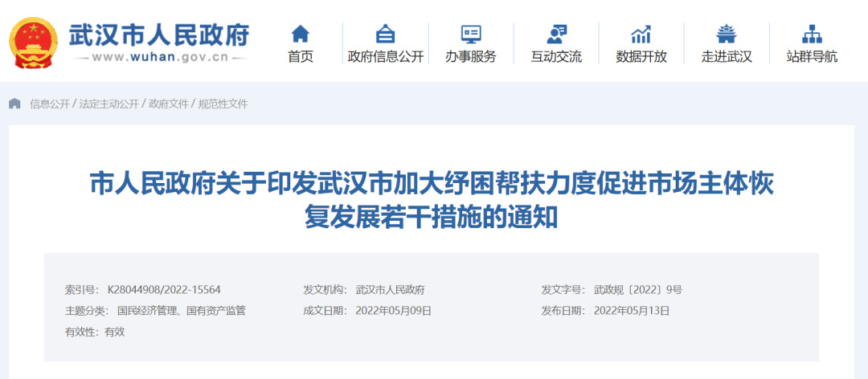This screenshot has width=868, height=379.
Task: Click the government information disclosure icon
Action: pyautogui.click(x=385, y=34)
